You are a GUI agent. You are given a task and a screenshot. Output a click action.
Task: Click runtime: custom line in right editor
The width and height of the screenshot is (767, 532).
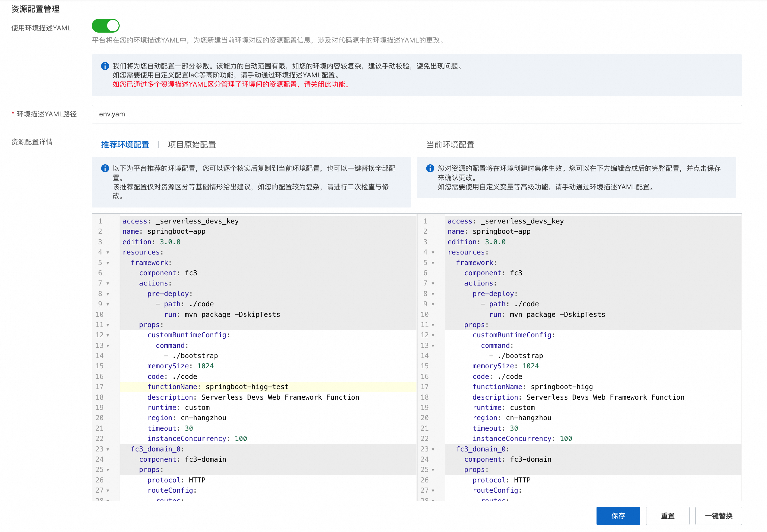[503, 407]
